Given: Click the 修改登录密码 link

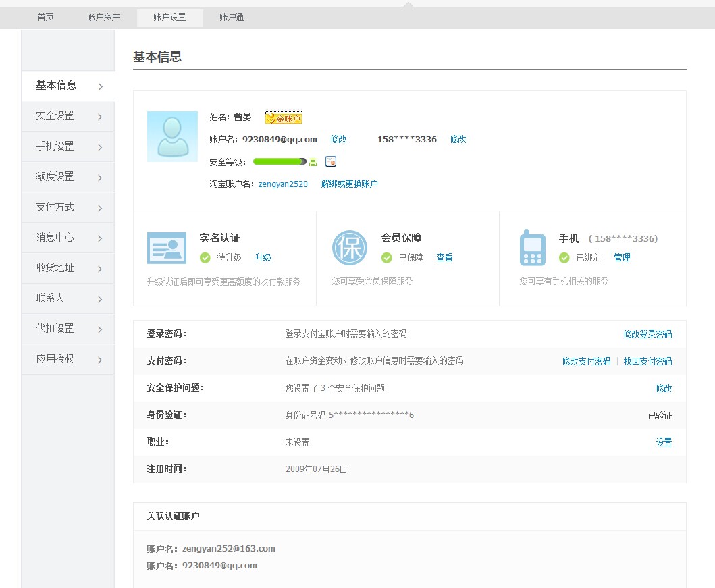Looking at the screenshot, I should coord(647,334).
